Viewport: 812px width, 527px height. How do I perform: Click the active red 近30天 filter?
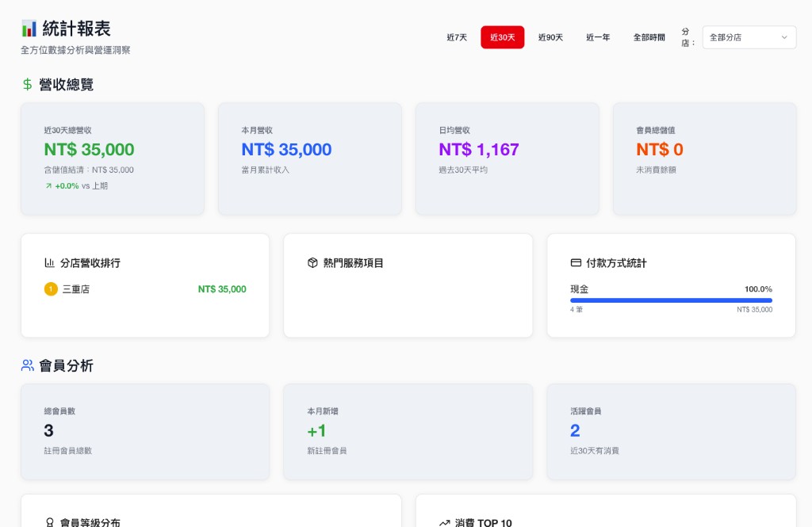[x=502, y=36]
